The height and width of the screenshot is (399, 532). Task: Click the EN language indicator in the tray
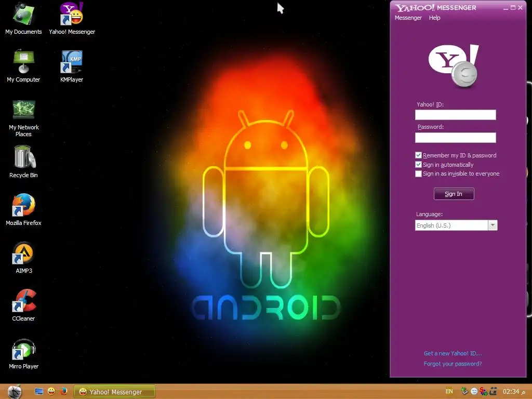[x=449, y=391]
